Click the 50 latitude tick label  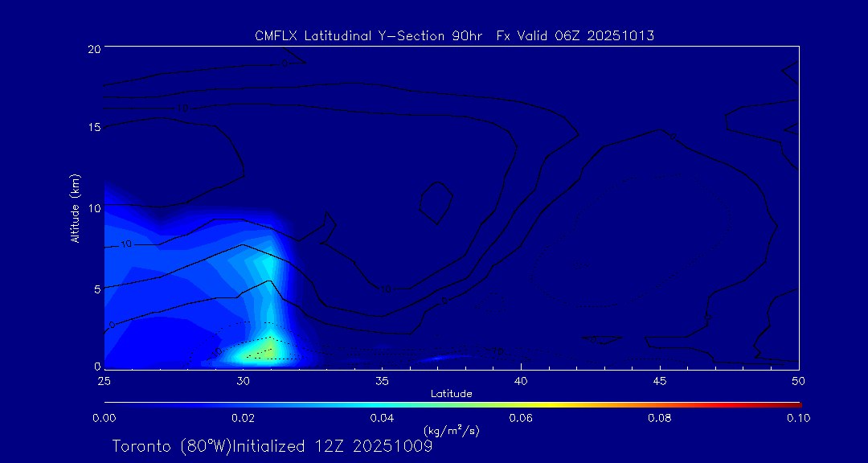[799, 380]
